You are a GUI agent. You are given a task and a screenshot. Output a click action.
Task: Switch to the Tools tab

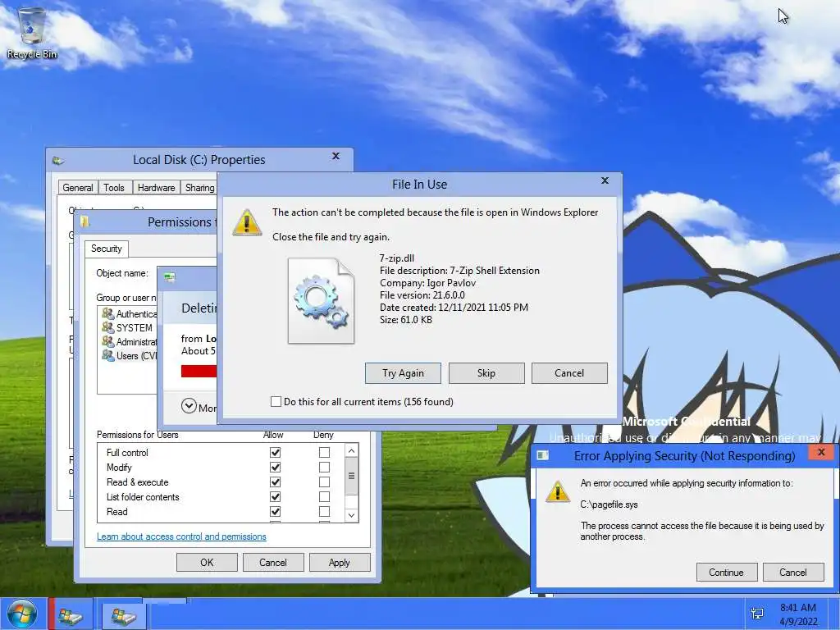[114, 188]
